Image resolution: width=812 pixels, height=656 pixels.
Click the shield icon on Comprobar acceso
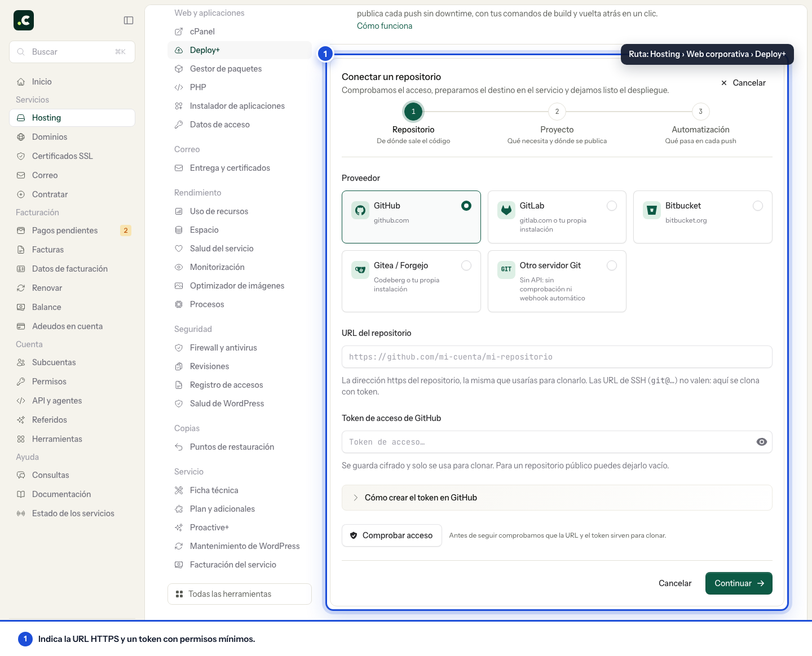tap(354, 535)
